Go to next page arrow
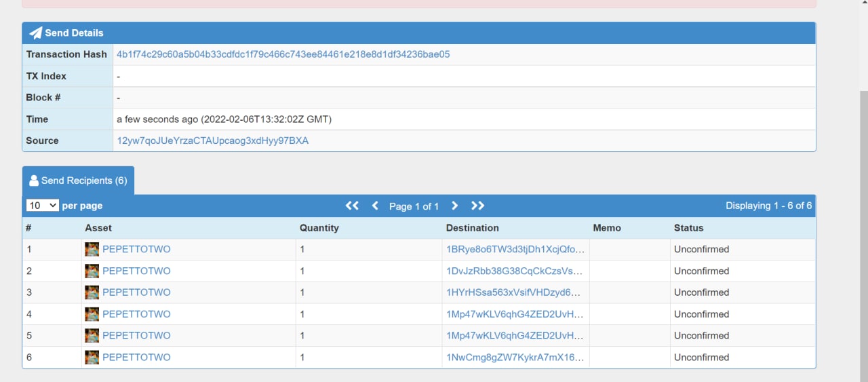868x382 pixels. pos(455,206)
